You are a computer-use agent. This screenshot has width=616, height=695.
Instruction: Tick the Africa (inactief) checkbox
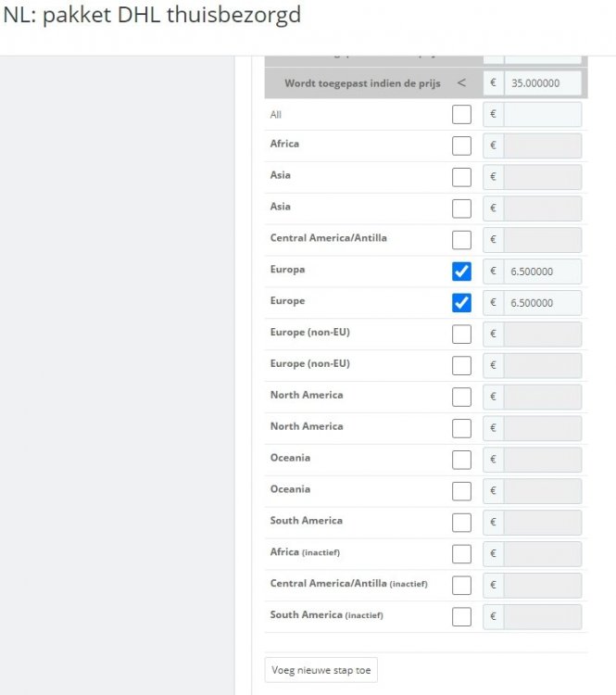click(461, 554)
